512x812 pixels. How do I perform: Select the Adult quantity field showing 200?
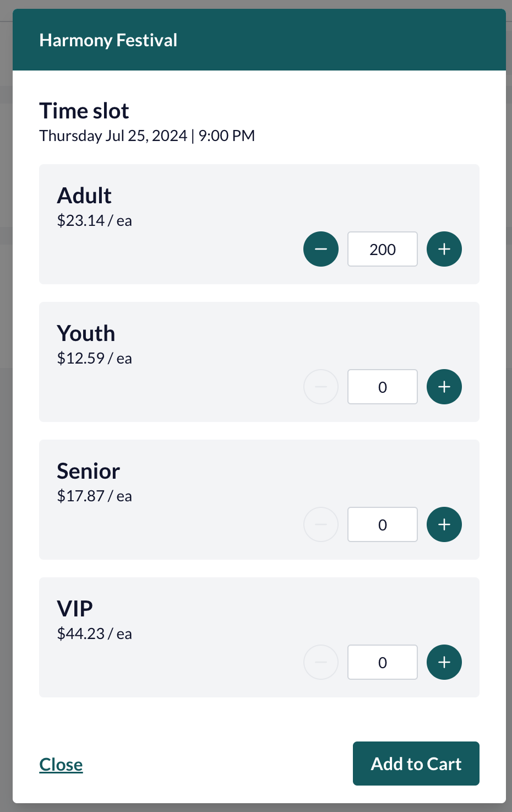click(x=383, y=249)
